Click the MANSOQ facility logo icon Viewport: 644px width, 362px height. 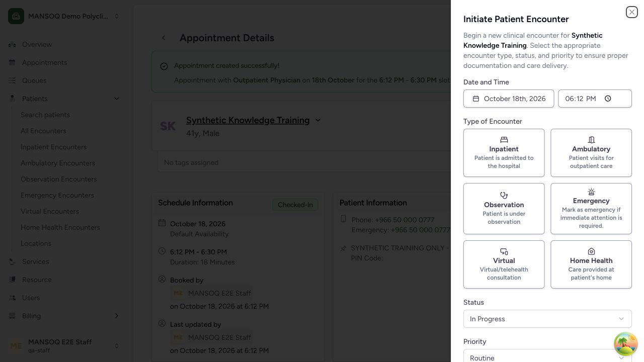(x=16, y=16)
